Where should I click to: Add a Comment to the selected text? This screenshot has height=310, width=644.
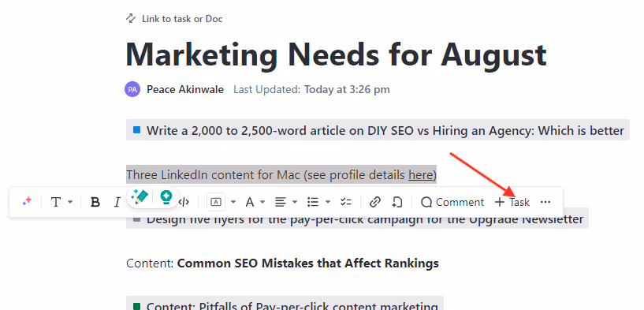point(452,202)
